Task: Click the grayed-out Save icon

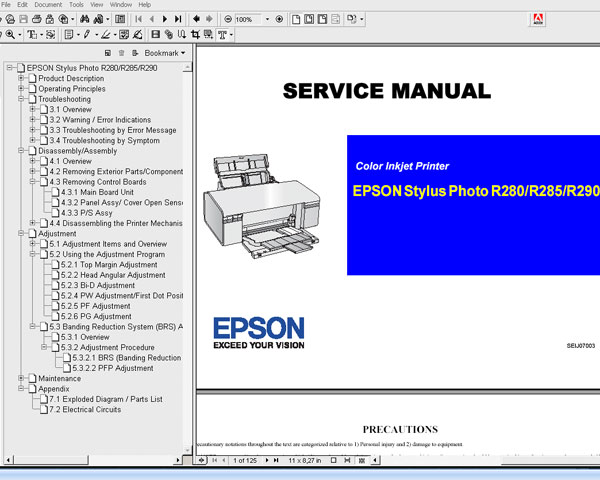Action: (23, 19)
